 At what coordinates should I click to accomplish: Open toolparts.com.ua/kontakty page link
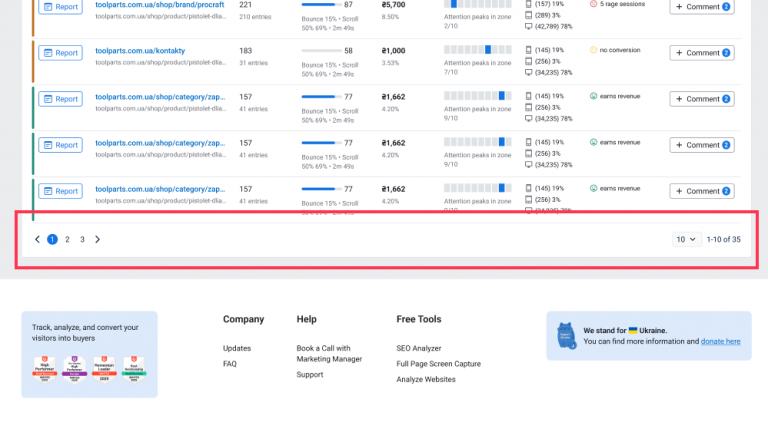click(x=140, y=50)
